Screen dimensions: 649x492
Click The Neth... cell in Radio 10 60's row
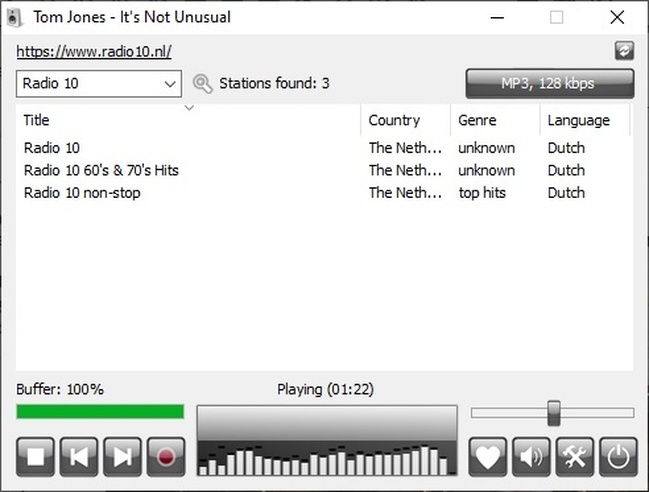coord(405,170)
